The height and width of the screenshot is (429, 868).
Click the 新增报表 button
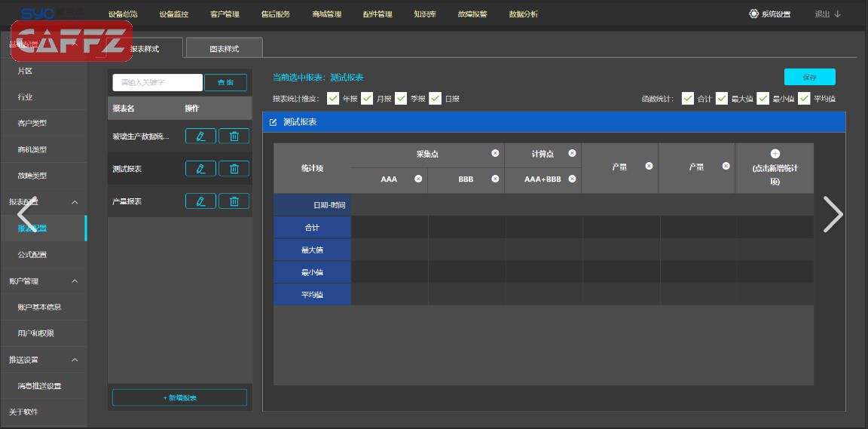(179, 397)
